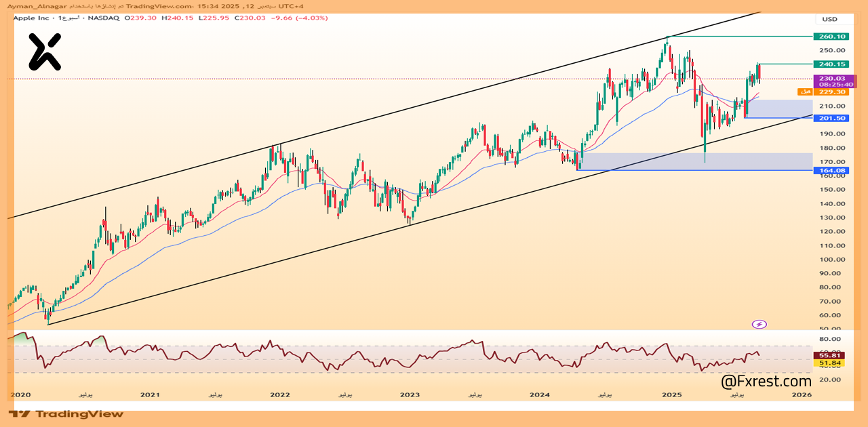The height and width of the screenshot is (427, 868).
Task: Select the upper blue demand zone rectangle
Action: click(780, 108)
